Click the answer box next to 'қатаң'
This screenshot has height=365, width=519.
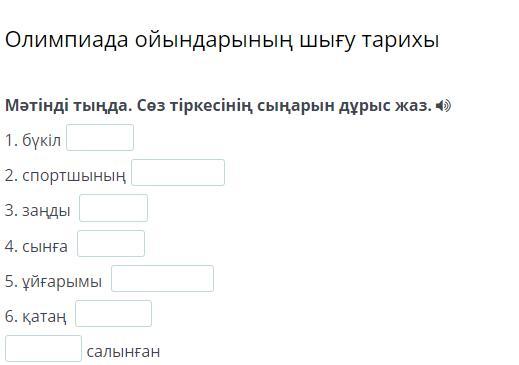(x=113, y=313)
